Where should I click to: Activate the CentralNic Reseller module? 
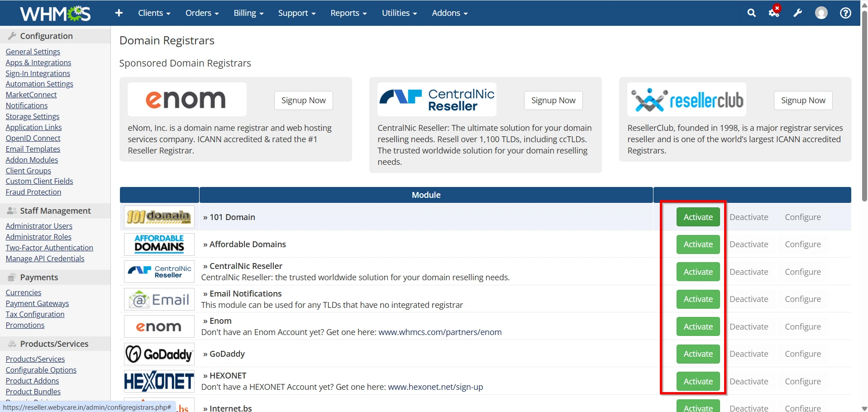[x=698, y=272]
